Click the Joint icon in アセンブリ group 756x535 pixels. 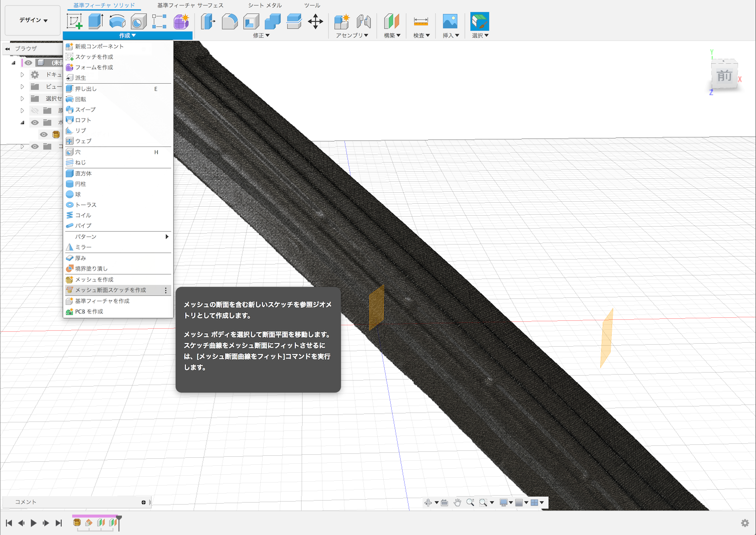click(x=364, y=21)
